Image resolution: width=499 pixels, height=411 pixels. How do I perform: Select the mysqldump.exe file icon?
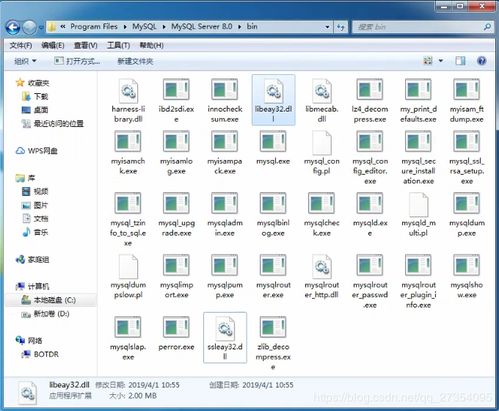coord(467,203)
